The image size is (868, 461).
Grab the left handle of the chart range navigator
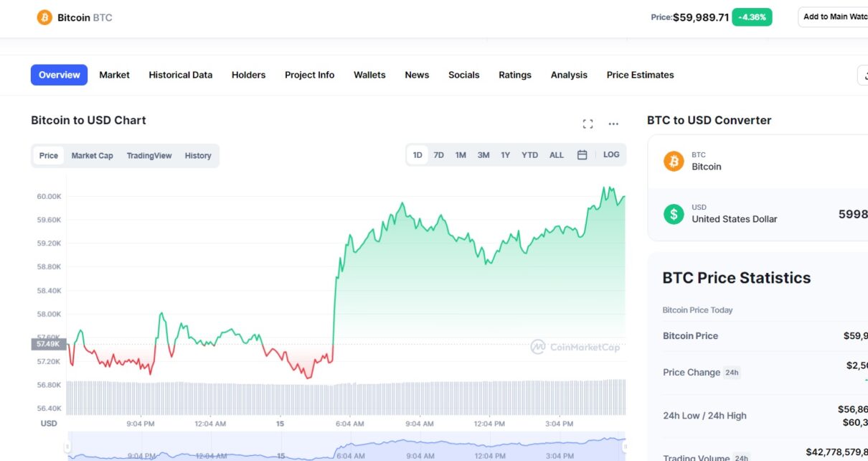pos(68,447)
